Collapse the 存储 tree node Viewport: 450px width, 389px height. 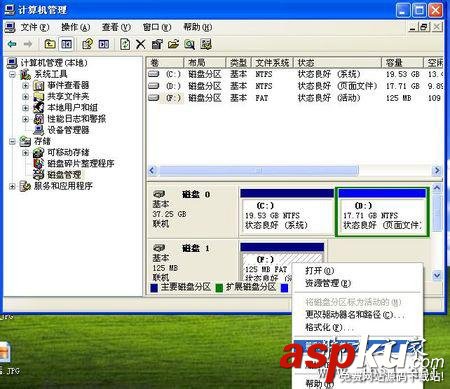pos(12,141)
